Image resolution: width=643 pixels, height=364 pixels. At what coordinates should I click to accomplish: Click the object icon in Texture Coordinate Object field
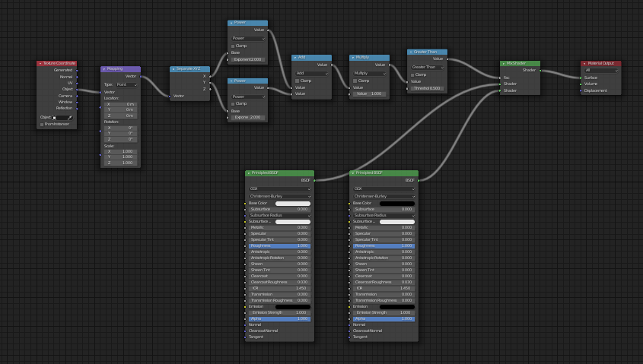(55, 118)
